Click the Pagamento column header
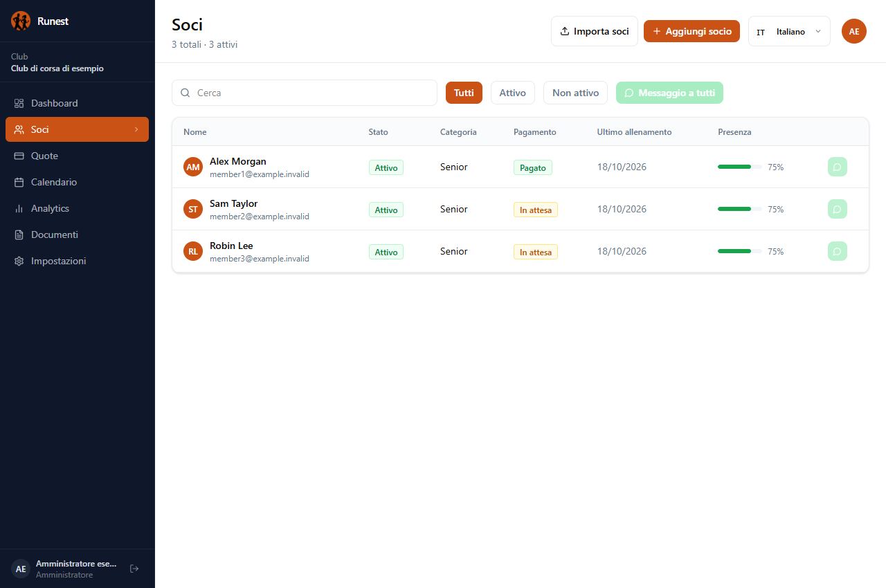 point(534,132)
